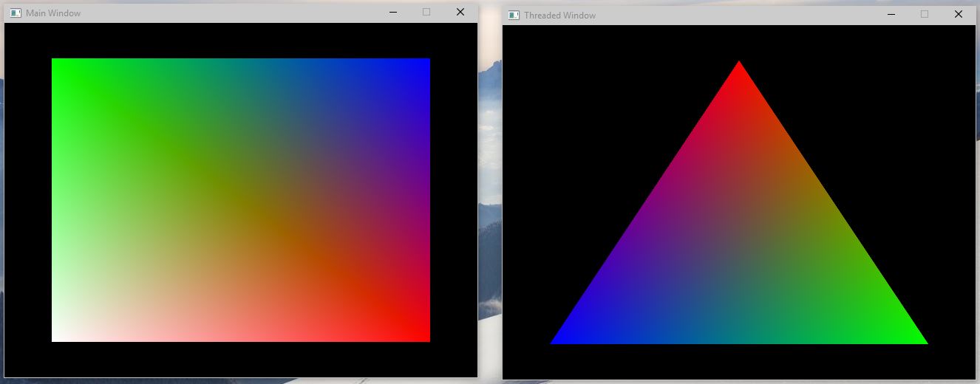Click the "Main Window" title text
Image resolution: width=980 pixels, height=384 pixels.
coord(53,13)
